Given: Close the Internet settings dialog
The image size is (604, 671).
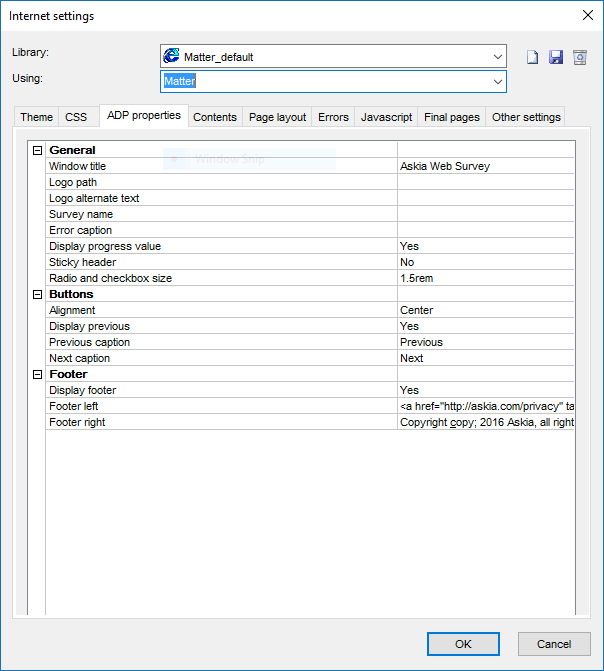Looking at the screenshot, I should [588, 15].
